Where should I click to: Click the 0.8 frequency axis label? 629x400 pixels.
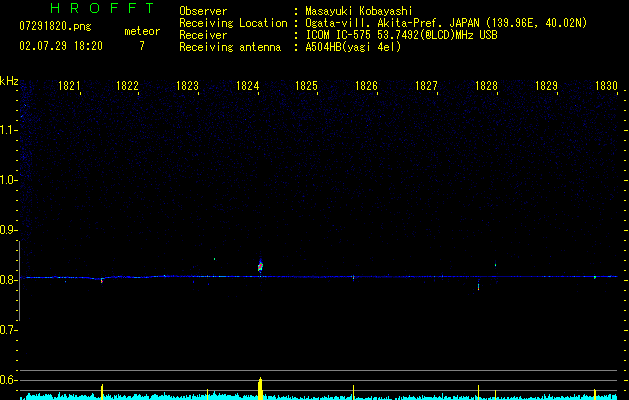click(9, 280)
